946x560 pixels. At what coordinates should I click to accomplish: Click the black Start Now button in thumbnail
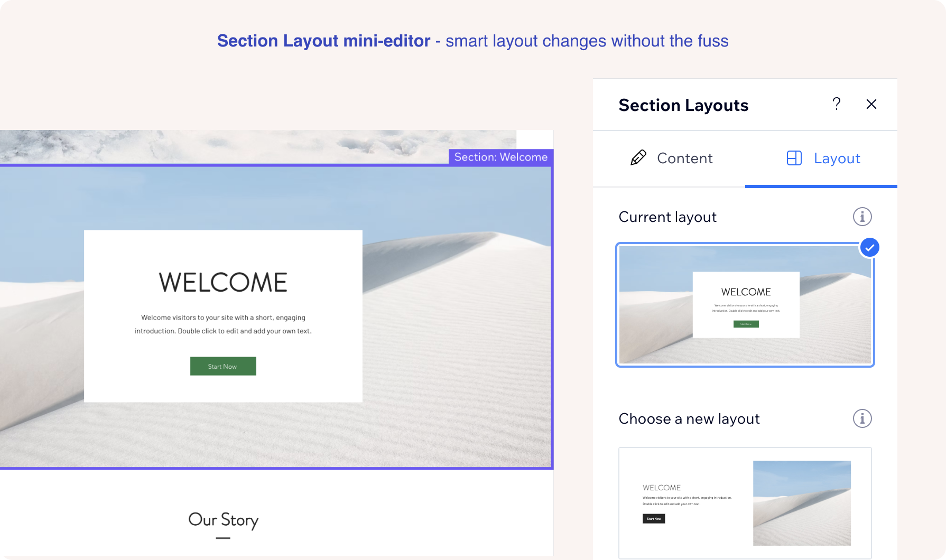tap(654, 519)
